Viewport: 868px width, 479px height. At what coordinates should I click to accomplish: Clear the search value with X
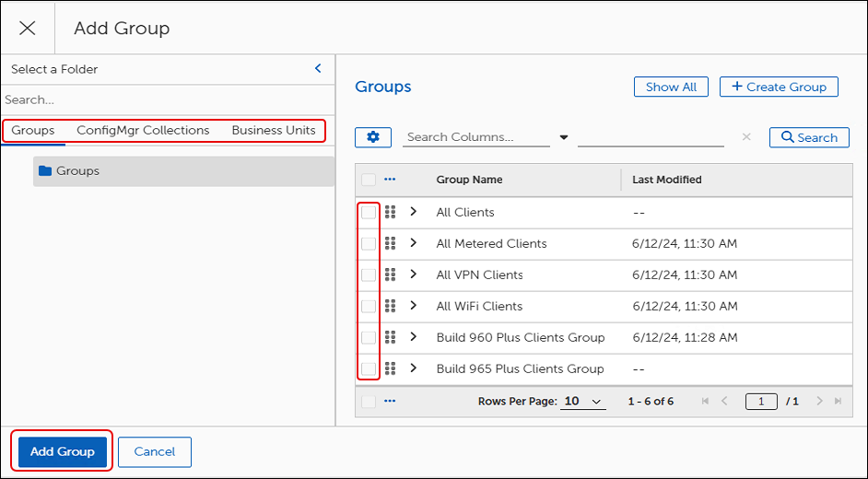click(746, 137)
